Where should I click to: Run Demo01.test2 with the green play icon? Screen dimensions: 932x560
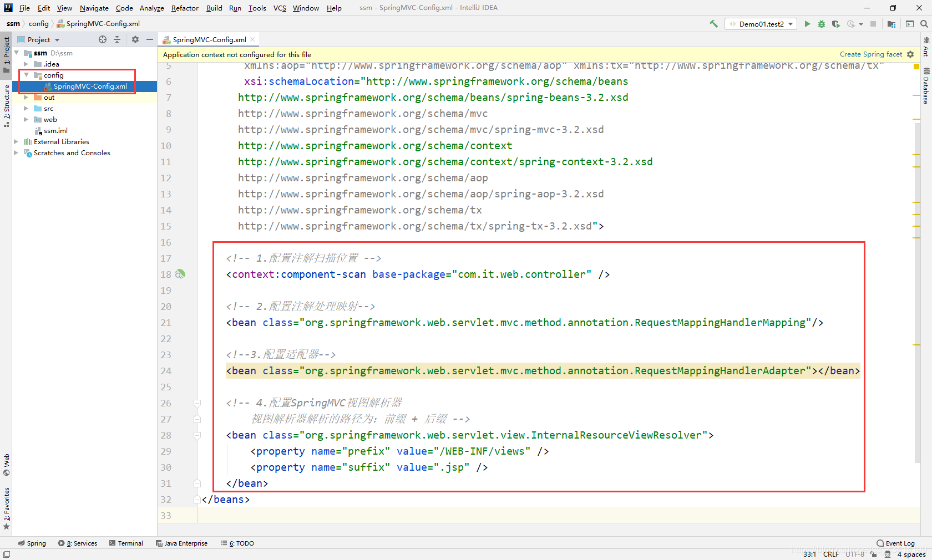click(x=807, y=24)
